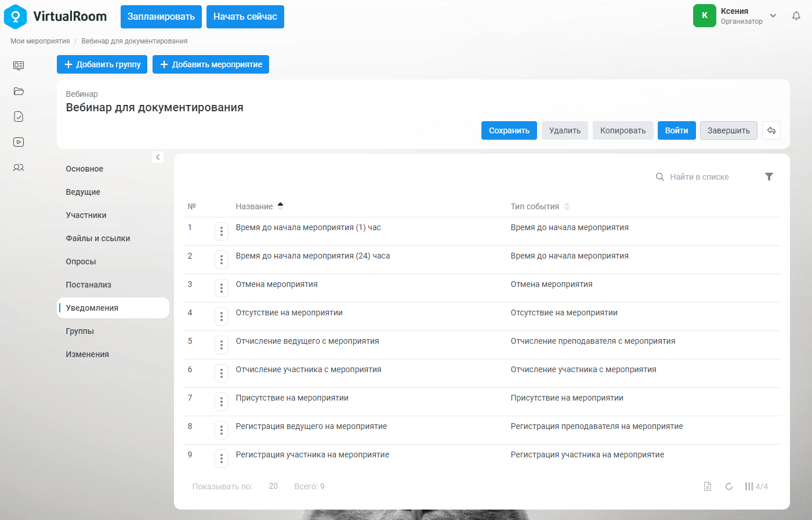Viewport: 812px width, 520px height.
Task: Follow the Мои мероприятия breadcrumb link
Action: [40, 41]
